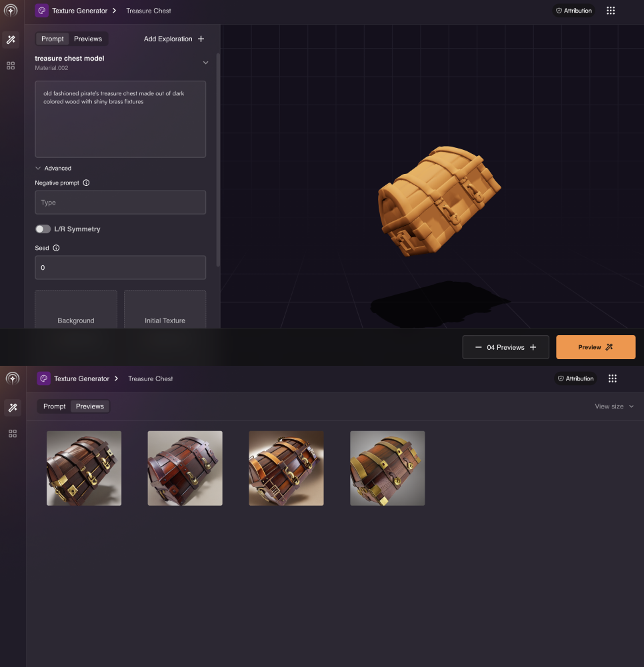This screenshot has width=644, height=667.
Task: Click the Add Exploration button
Action: [x=174, y=39]
